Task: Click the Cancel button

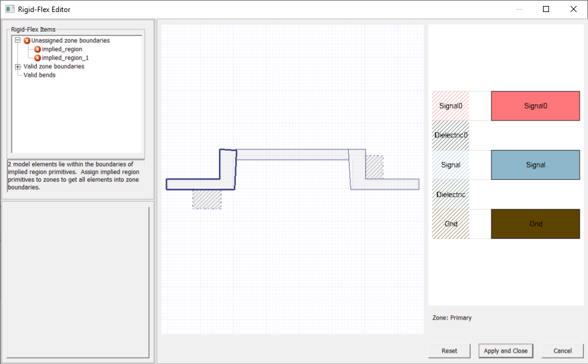Action: 562,351
